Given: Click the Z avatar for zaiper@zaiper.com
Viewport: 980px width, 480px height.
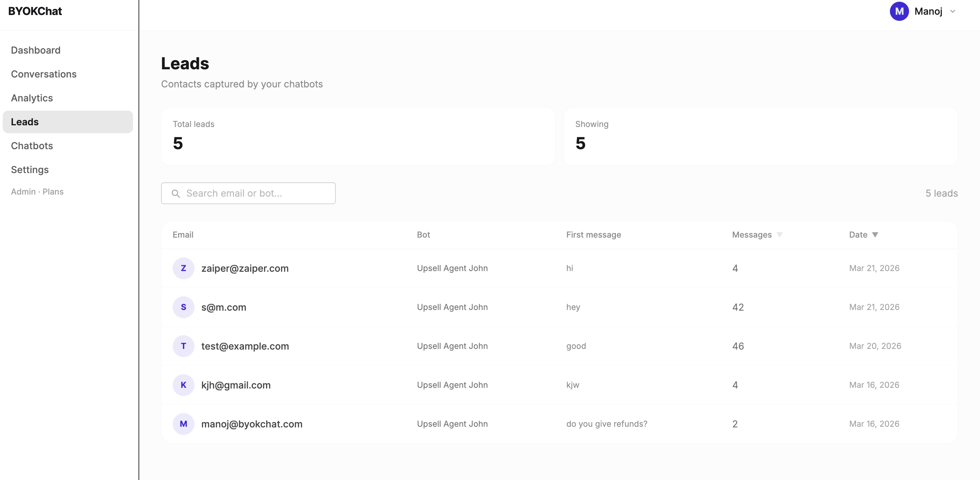Looking at the screenshot, I should (183, 268).
